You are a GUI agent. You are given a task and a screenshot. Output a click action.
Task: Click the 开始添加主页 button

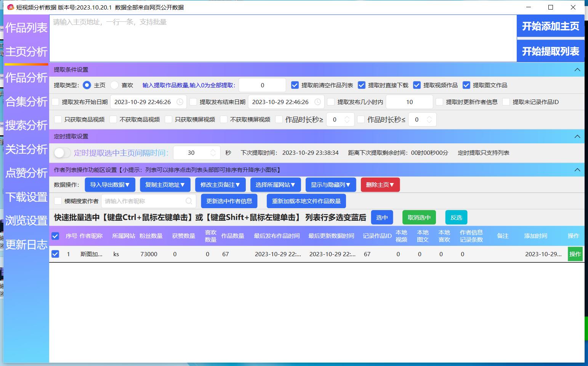pos(550,26)
